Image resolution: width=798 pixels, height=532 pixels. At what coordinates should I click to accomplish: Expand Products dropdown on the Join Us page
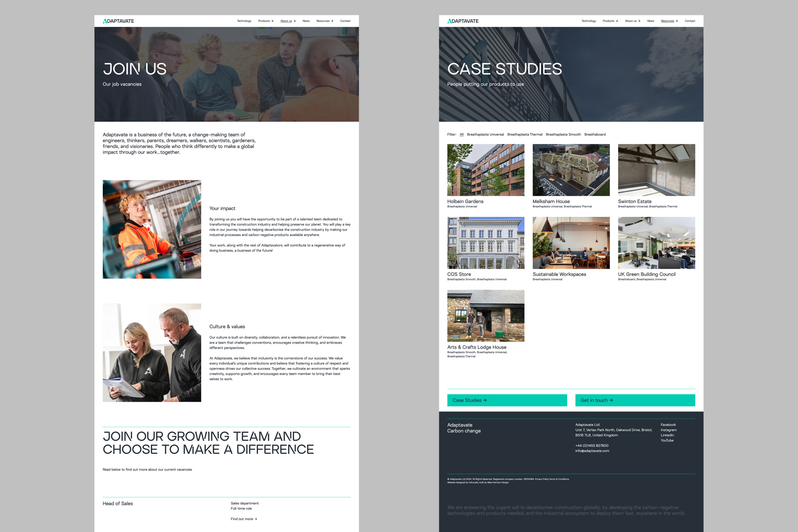tap(266, 21)
